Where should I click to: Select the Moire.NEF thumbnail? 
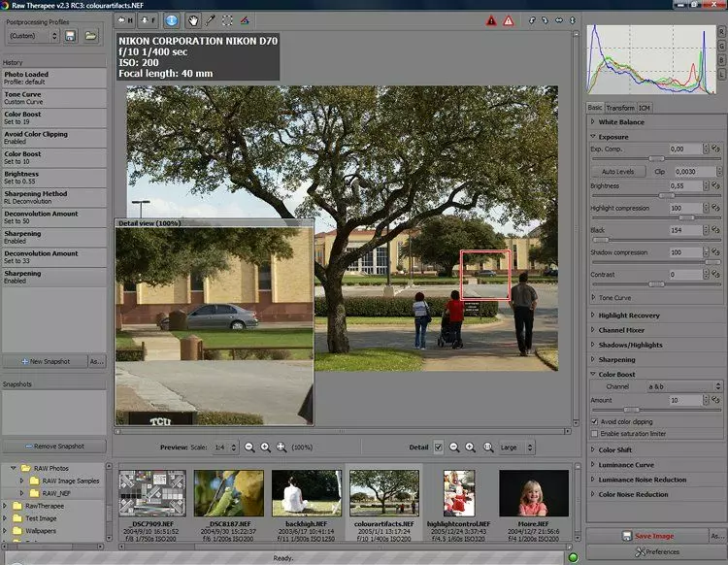(x=532, y=493)
